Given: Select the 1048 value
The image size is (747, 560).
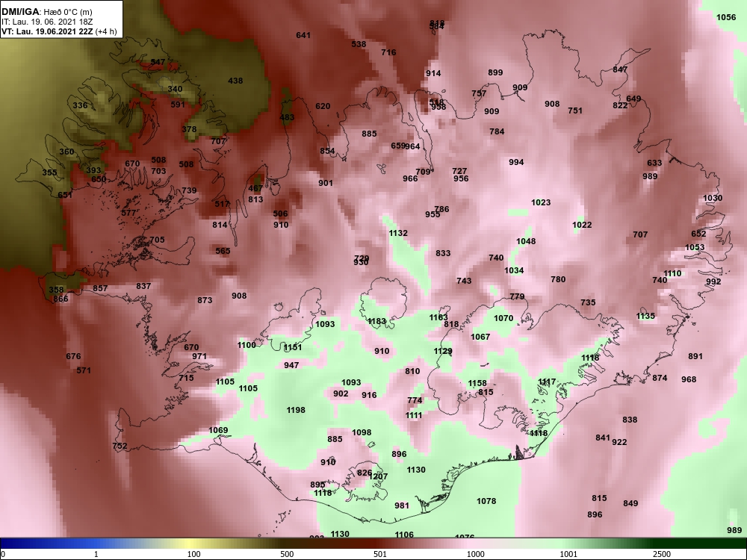Looking at the screenshot, I should (x=526, y=241).
